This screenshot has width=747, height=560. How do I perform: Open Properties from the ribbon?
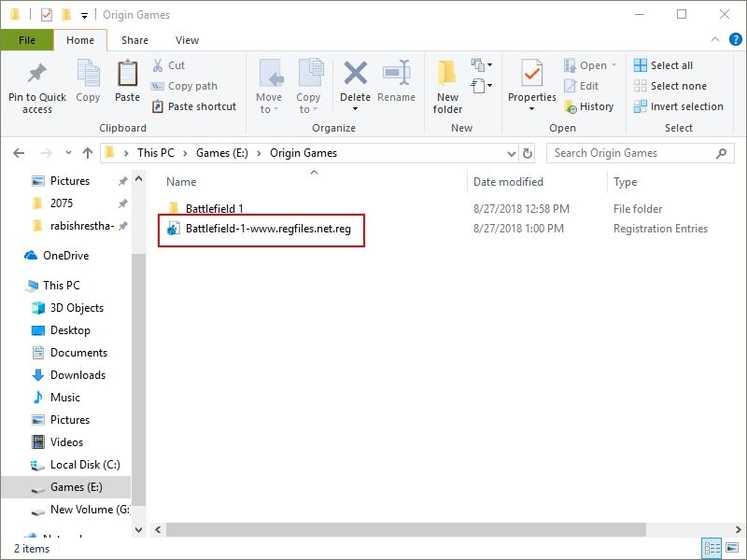point(531,75)
